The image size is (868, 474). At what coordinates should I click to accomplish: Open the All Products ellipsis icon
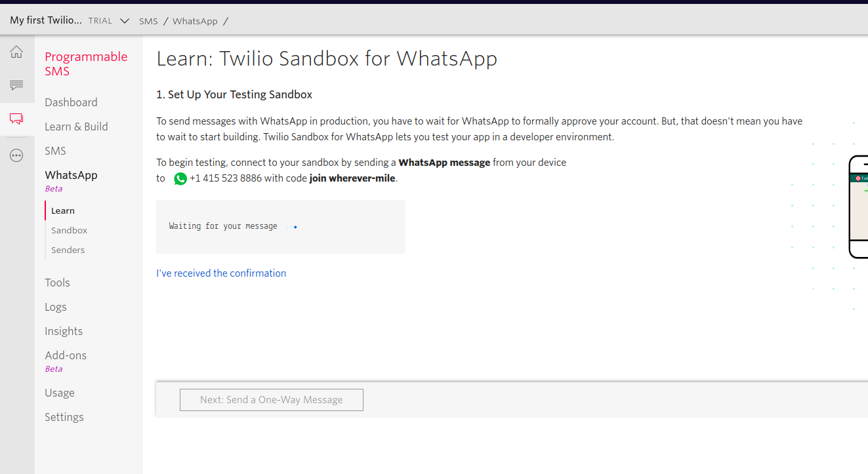click(16, 155)
